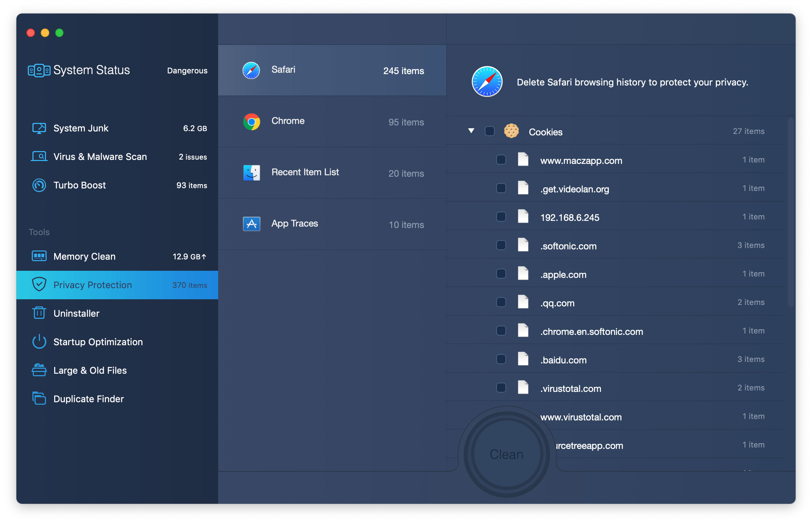Open Duplicate Finder
This screenshot has height=523, width=812.
[x=117, y=399]
